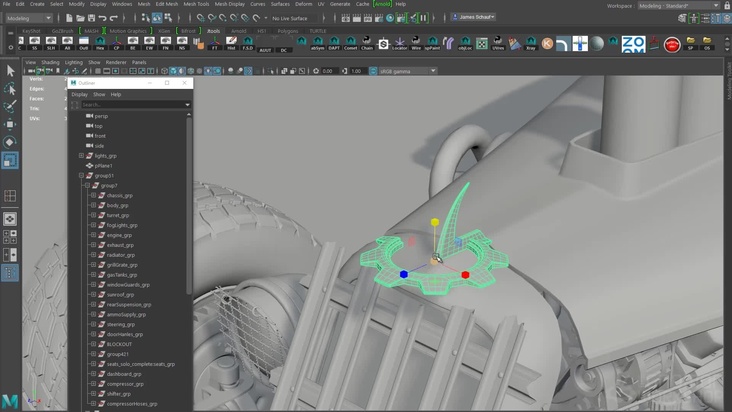732x412 pixels.
Task: Pick the Paint Selection tool
Action: 10,106
